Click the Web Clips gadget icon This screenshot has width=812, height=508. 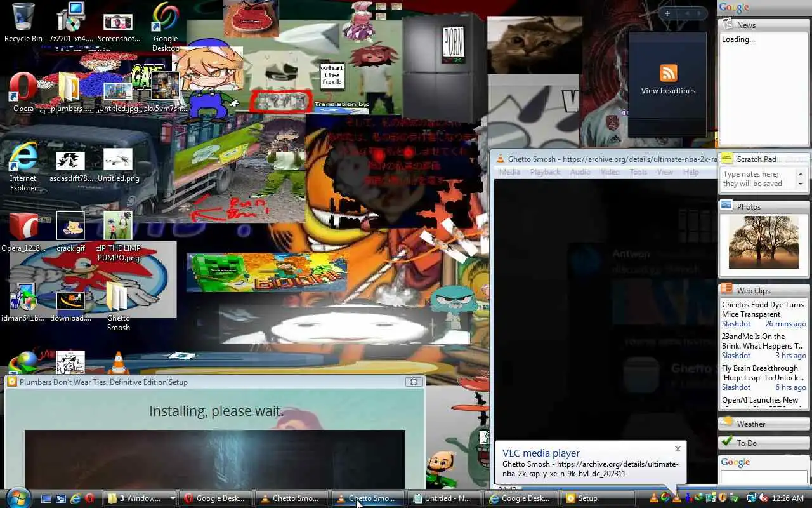pos(727,290)
